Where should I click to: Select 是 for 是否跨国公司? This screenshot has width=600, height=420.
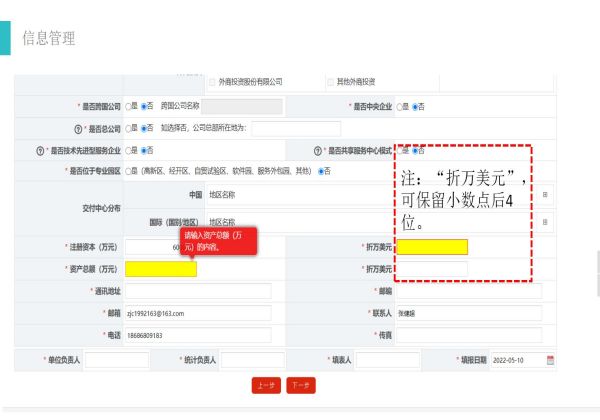tap(129, 106)
